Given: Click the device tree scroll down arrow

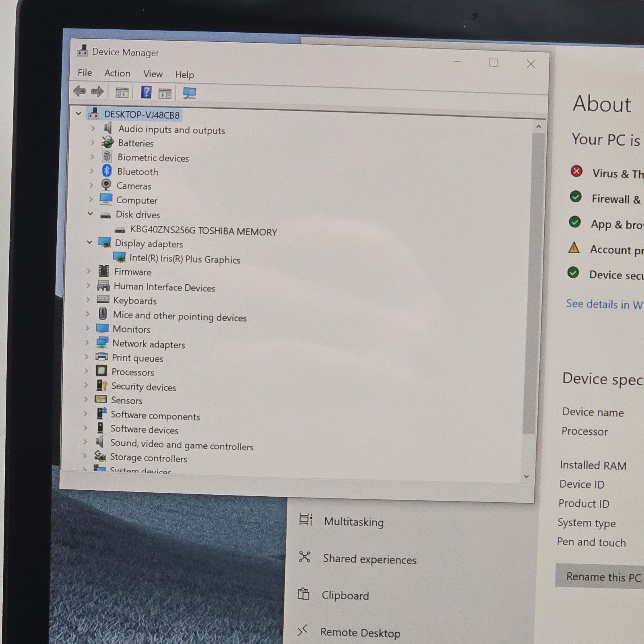Looking at the screenshot, I should coord(526,477).
